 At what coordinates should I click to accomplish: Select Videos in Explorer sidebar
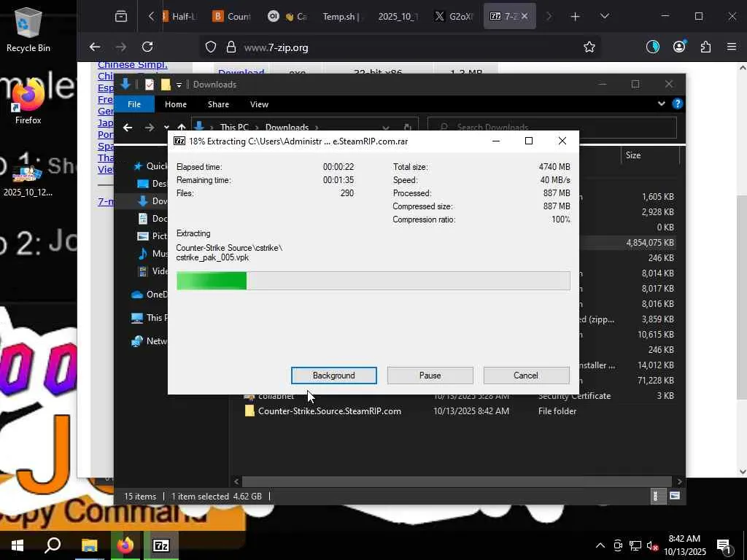click(x=152, y=271)
